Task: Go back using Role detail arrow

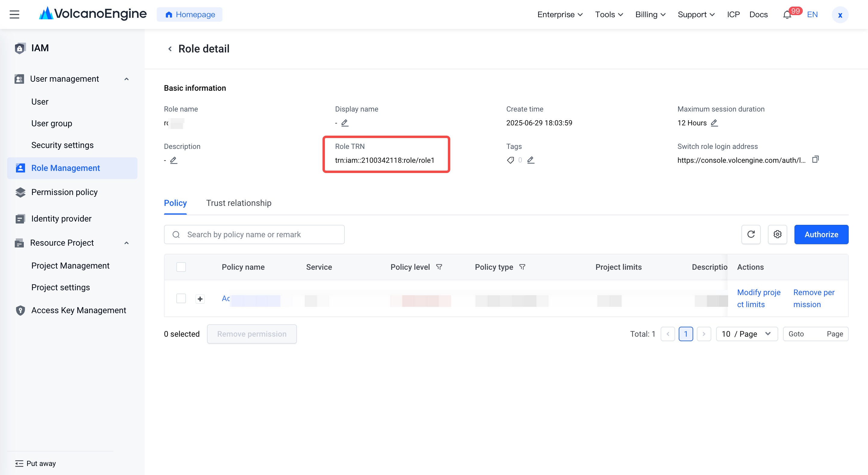Action: point(170,49)
